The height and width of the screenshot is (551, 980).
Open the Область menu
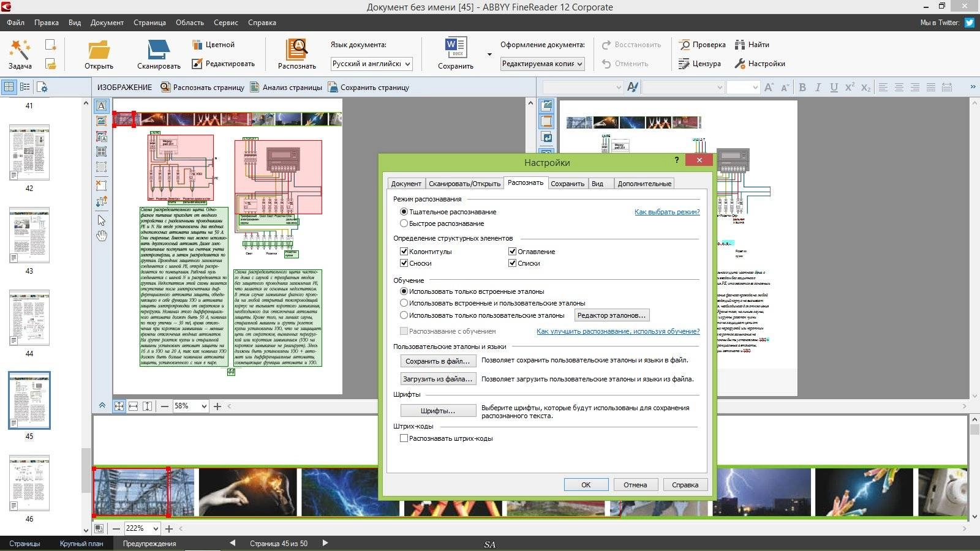(x=190, y=23)
